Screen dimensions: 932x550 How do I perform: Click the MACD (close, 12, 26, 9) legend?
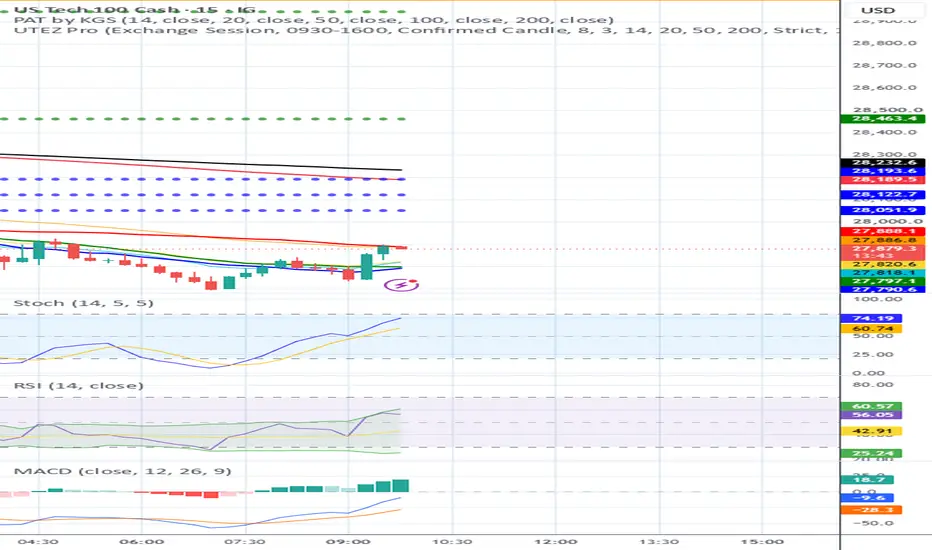coord(122,472)
